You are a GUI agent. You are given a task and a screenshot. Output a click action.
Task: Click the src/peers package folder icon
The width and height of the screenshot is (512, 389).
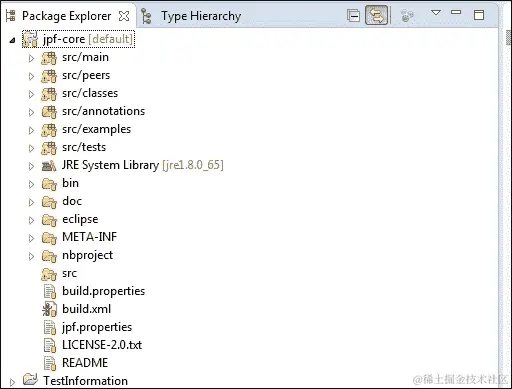49,76
